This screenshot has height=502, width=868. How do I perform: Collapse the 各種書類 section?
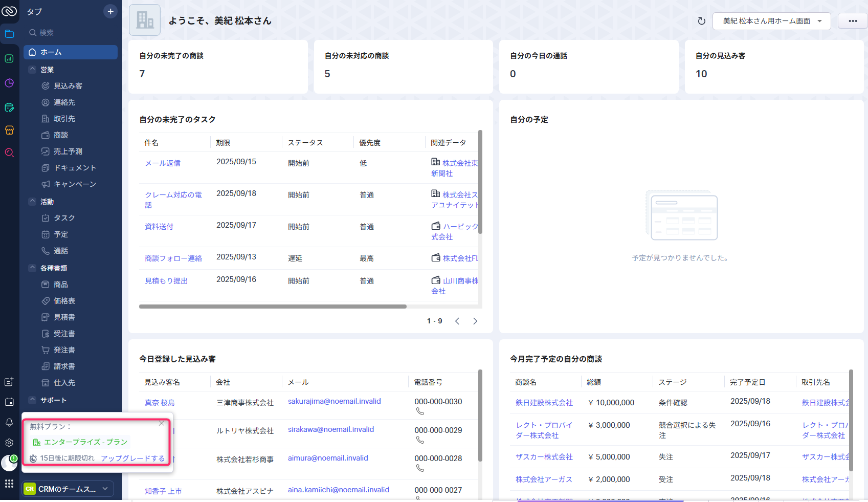click(32, 268)
